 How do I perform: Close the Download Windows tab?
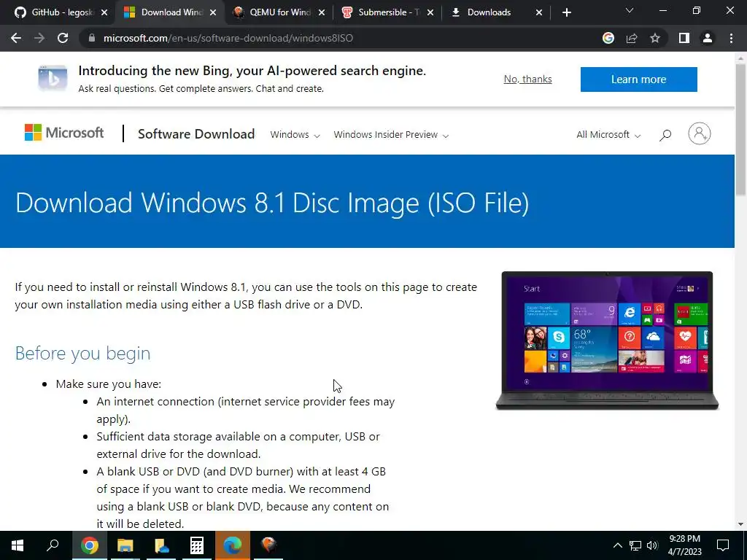pos(213,12)
